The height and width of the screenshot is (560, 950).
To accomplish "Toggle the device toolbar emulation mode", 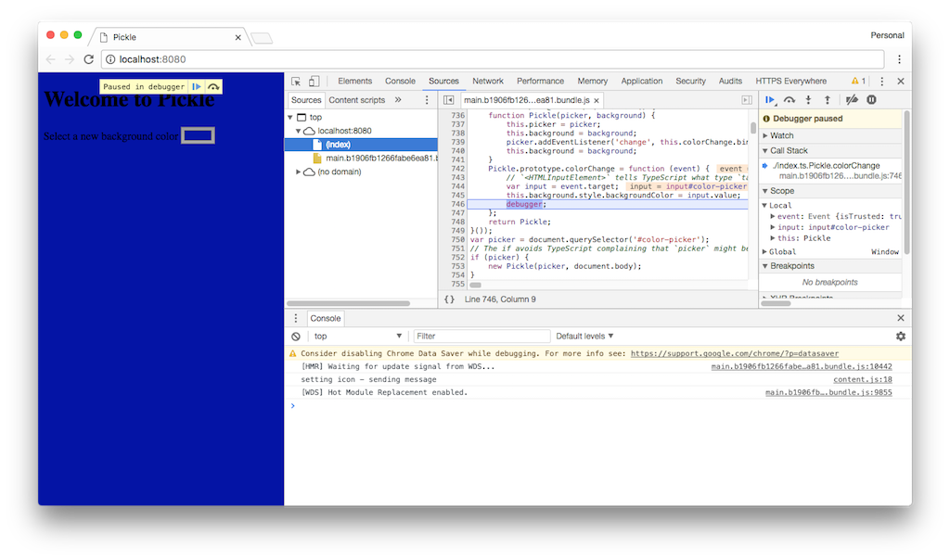I will [x=314, y=81].
